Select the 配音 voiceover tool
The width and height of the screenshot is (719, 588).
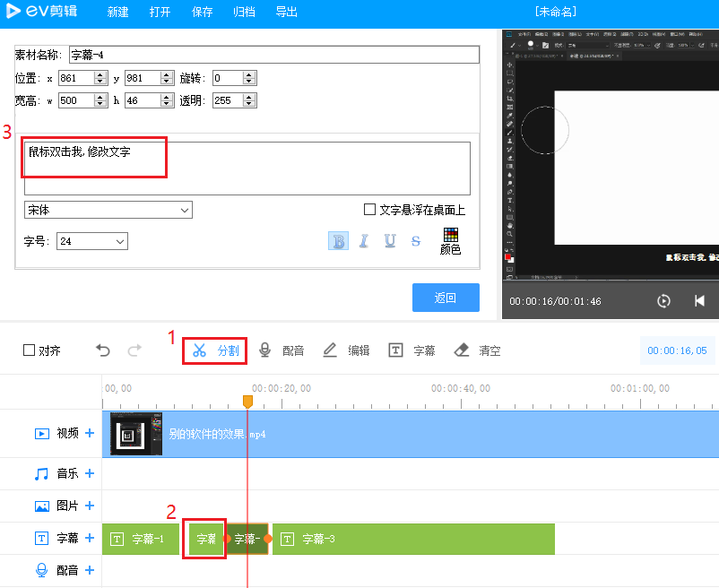282,350
